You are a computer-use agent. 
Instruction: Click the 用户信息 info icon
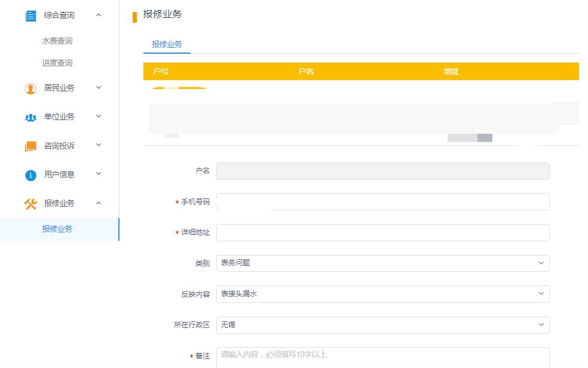click(30, 175)
